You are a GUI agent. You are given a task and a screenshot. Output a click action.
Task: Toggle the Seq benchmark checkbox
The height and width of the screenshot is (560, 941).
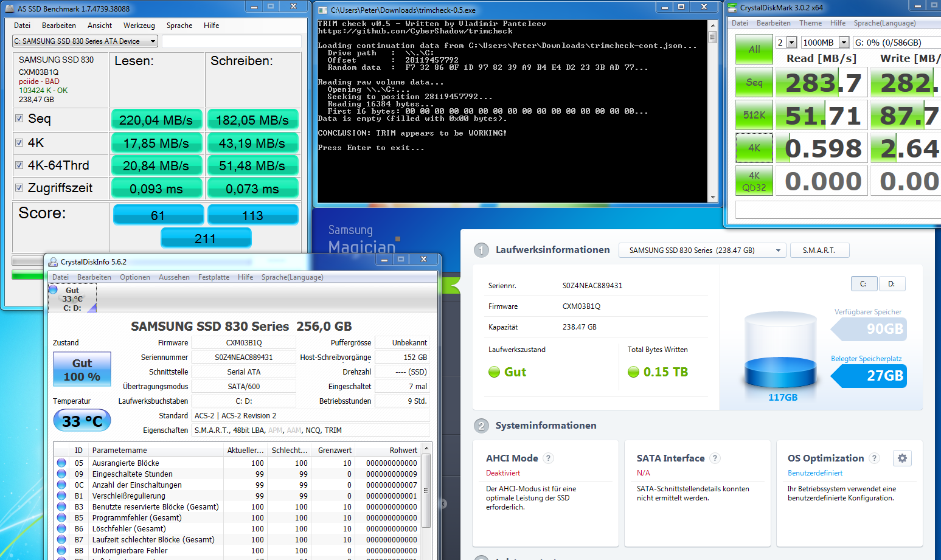tap(19, 119)
